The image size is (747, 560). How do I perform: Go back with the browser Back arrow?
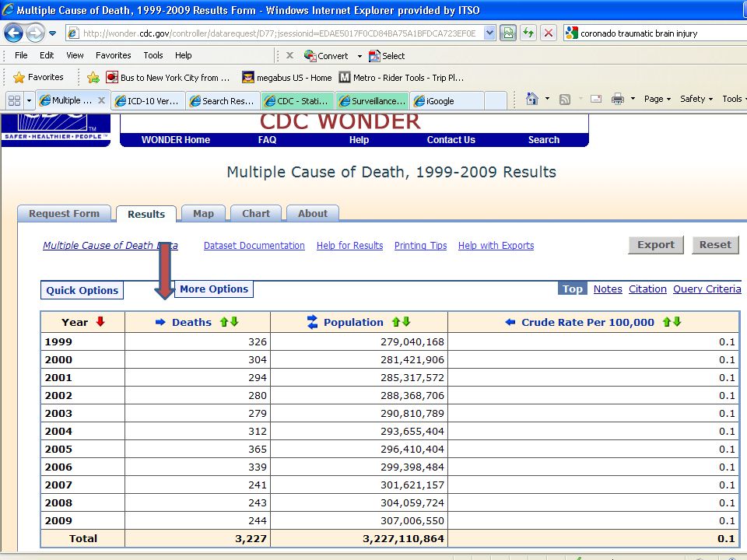click(13, 33)
